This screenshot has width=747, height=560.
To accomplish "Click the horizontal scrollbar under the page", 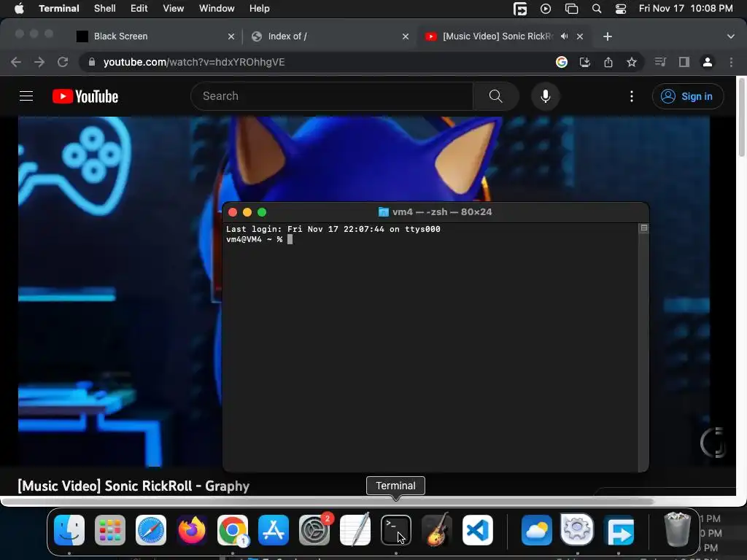I will tap(328, 501).
